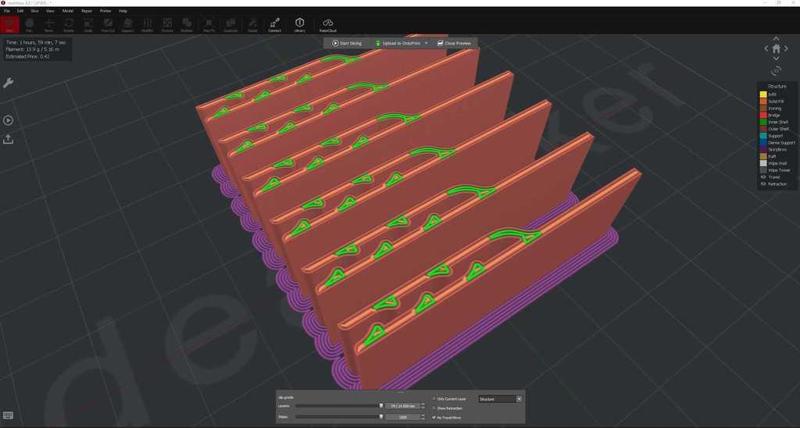Select the View tool in the toolbar

(x=9, y=24)
